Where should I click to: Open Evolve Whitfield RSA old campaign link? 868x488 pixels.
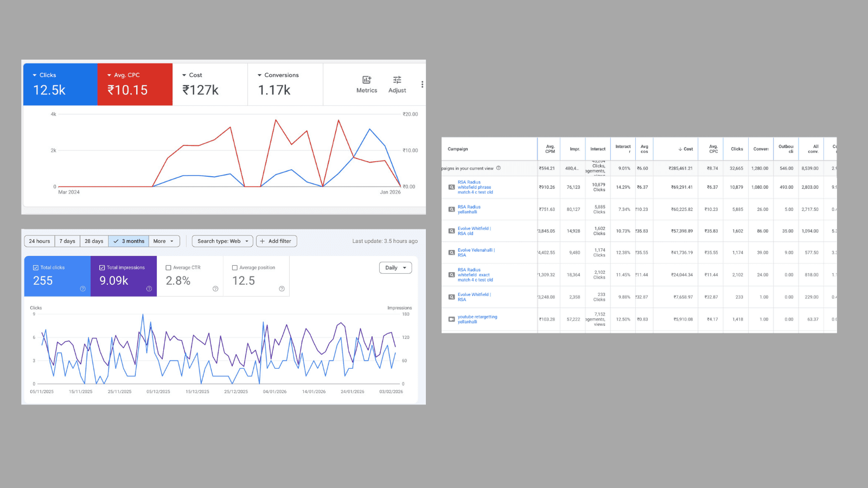click(x=474, y=231)
